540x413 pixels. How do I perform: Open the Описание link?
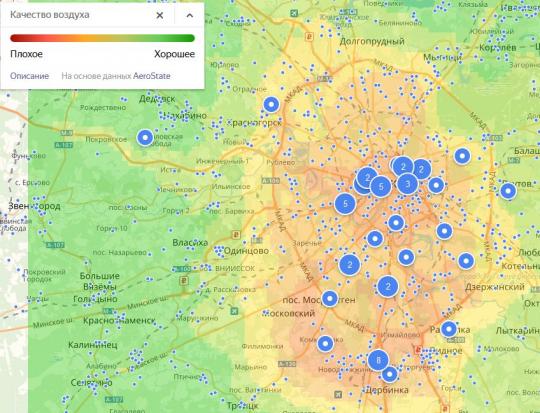coord(29,76)
